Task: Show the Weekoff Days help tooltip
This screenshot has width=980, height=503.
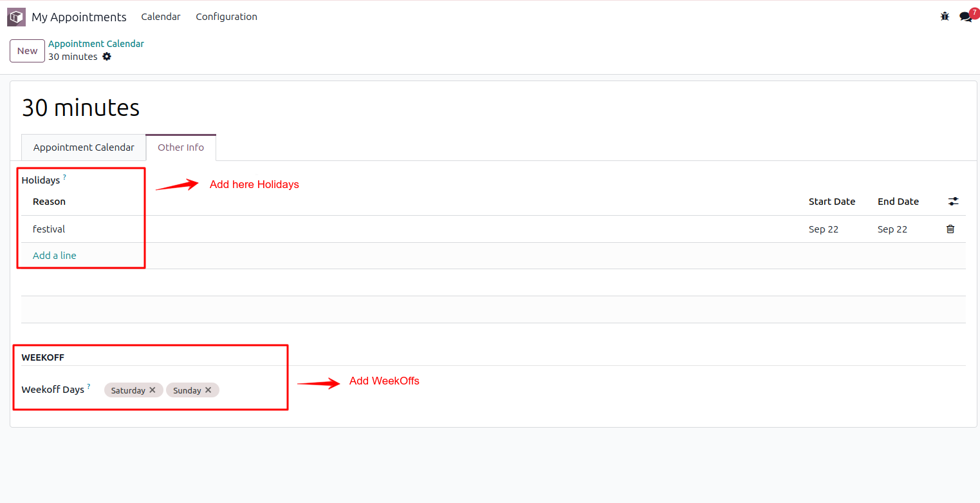Action: [x=89, y=386]
